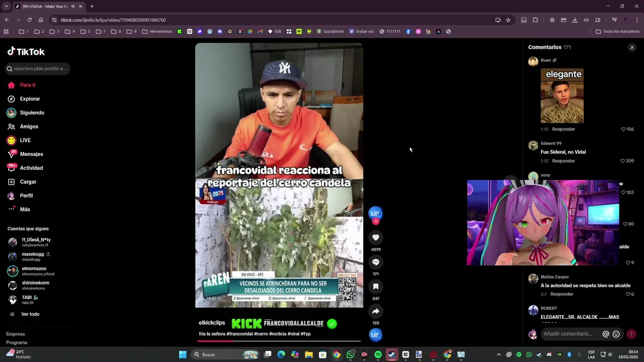This screenshot has width=644, height=362.
Task: Like Edward 99's comment
Action: pyautogui.click(x=623, y=161)
